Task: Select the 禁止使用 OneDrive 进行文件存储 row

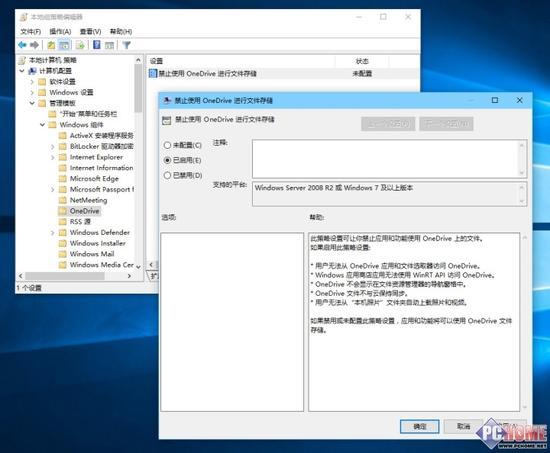Action: coord(283,73)
